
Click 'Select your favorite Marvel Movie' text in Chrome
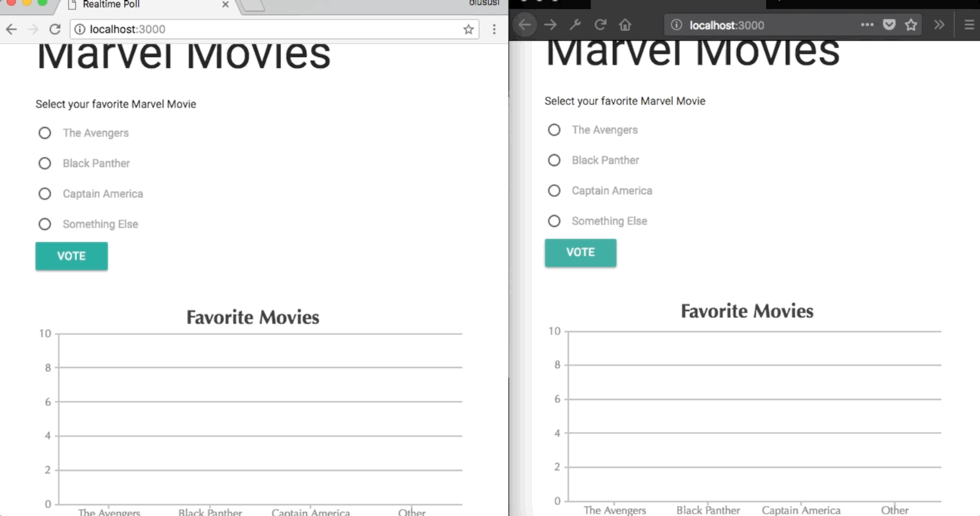tap(116, 104)
